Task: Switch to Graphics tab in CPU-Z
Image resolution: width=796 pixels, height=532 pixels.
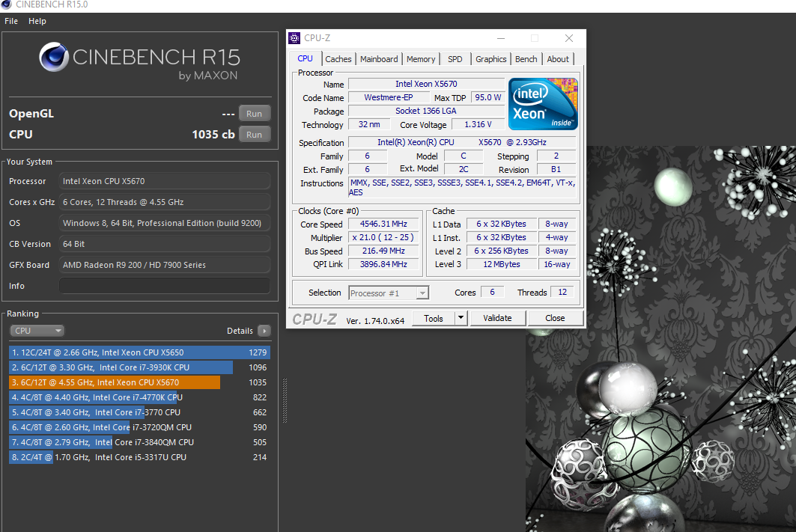Action: click(491, 59)
